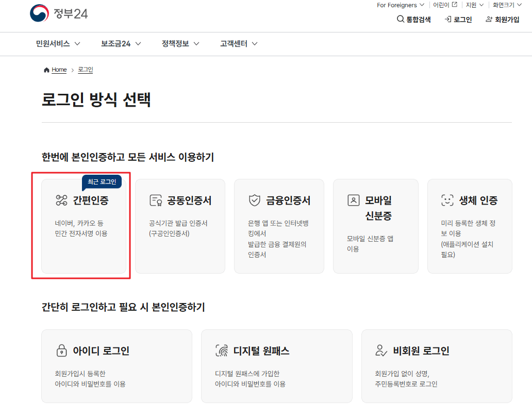Expand the For Foreigners dropdown
Viewport: 532px width, 418px height.
pyautogui.click(x=400, y=5)
